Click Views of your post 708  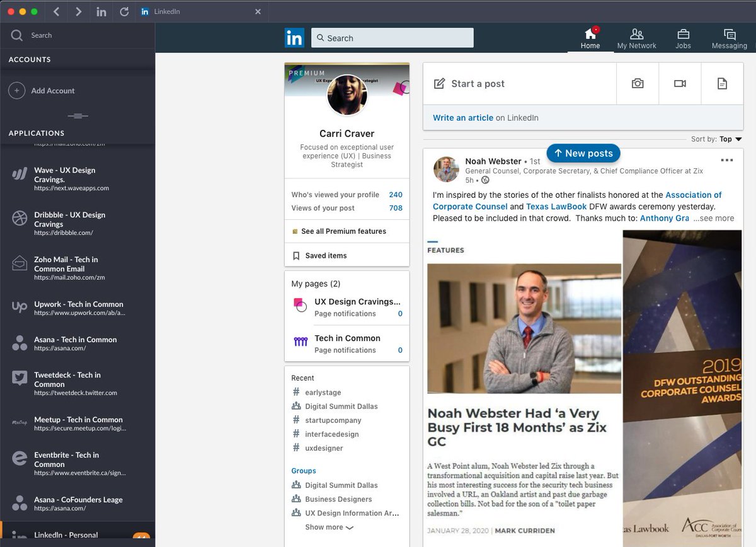pyautogui.click(x=347, y=208)
